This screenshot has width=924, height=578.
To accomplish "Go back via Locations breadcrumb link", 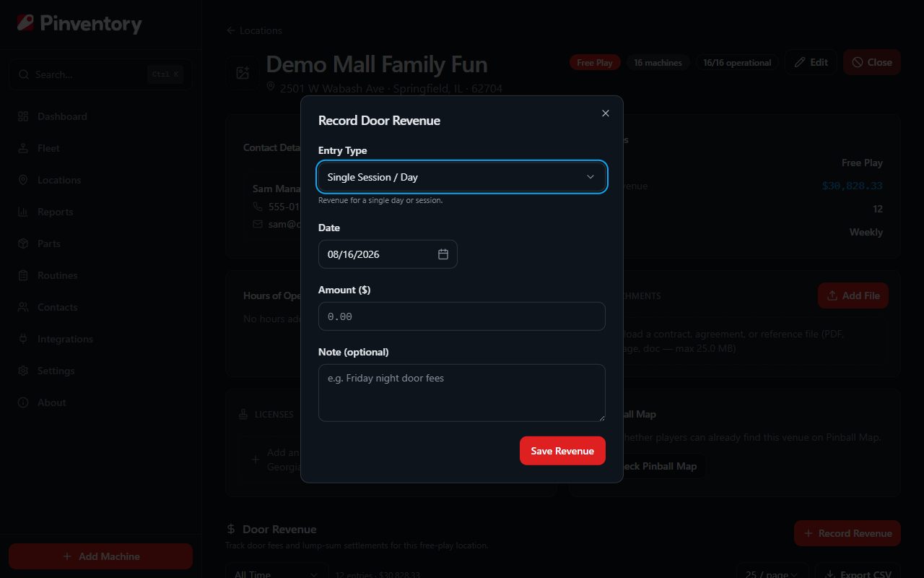I will click(254, 30).
